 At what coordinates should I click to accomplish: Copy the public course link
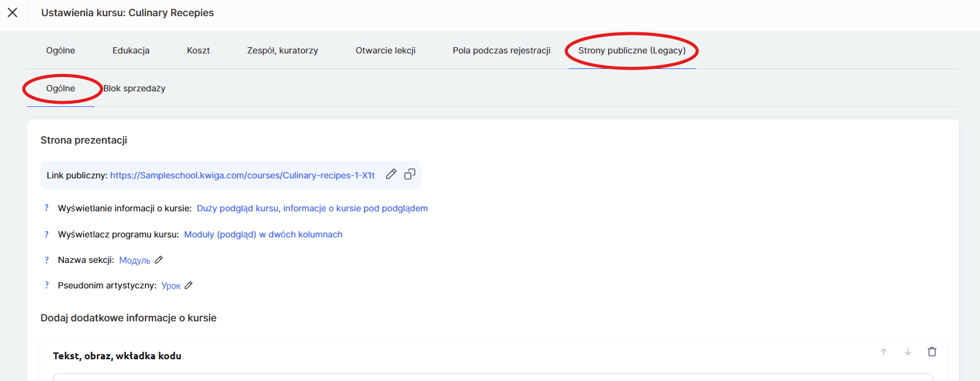tap(410, 175)
